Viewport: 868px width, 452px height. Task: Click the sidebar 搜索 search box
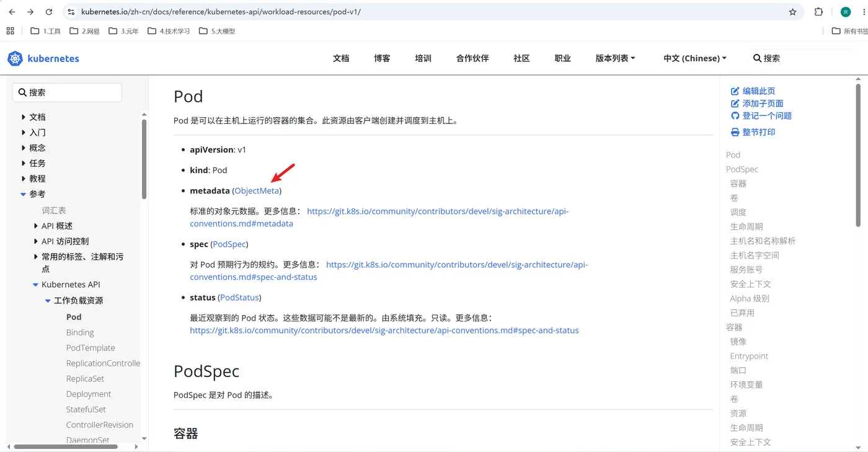click(x=67, y=92)
